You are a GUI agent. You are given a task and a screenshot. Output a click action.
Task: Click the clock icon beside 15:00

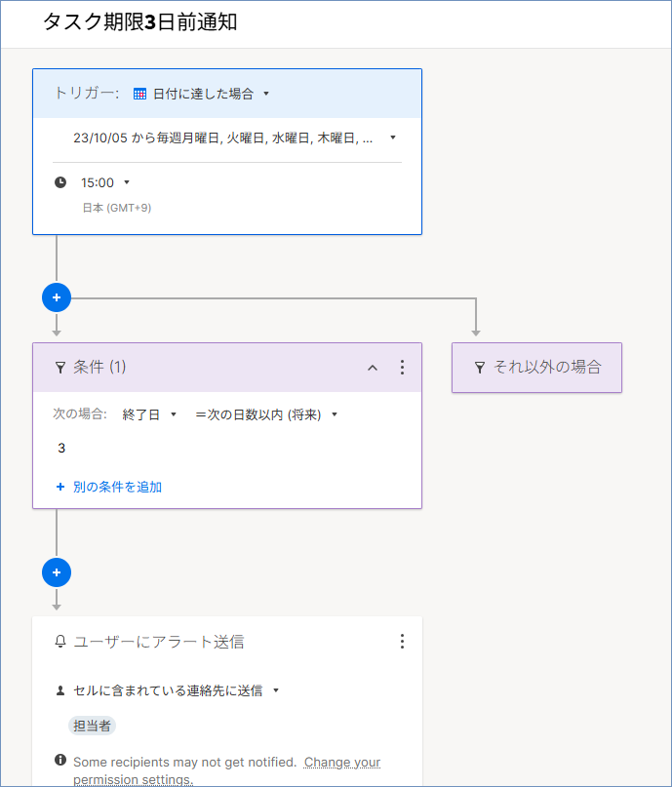click(60, 182)
